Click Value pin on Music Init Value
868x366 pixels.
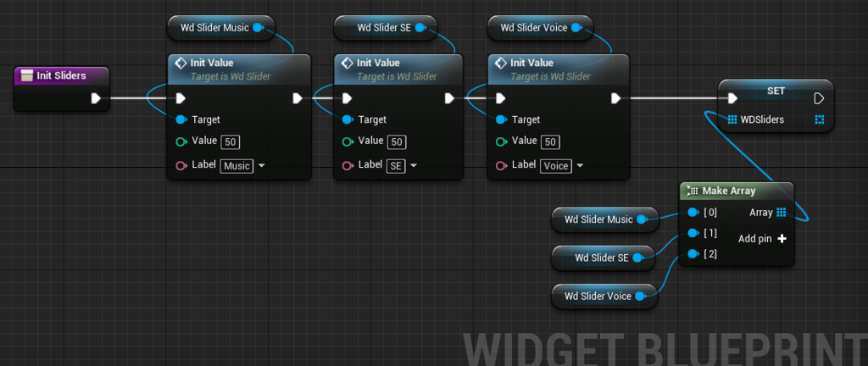[181, 141]
